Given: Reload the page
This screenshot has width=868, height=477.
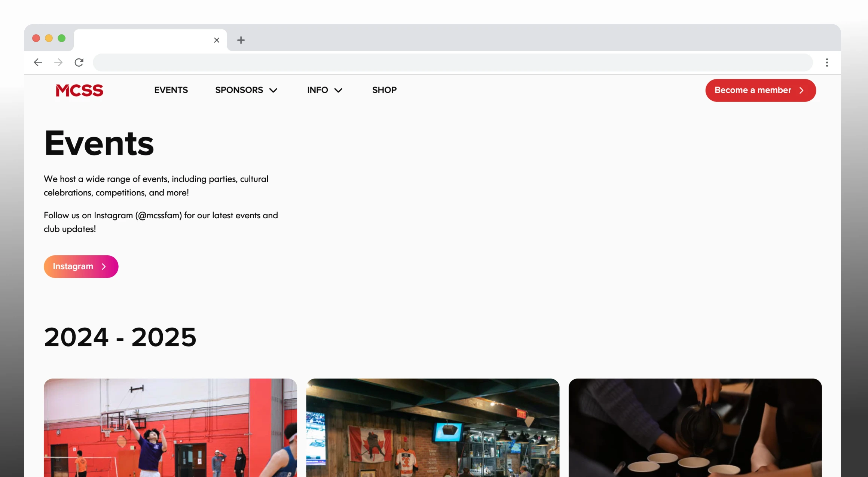Looking at the screenshot, I should click(x=79, y=62).
